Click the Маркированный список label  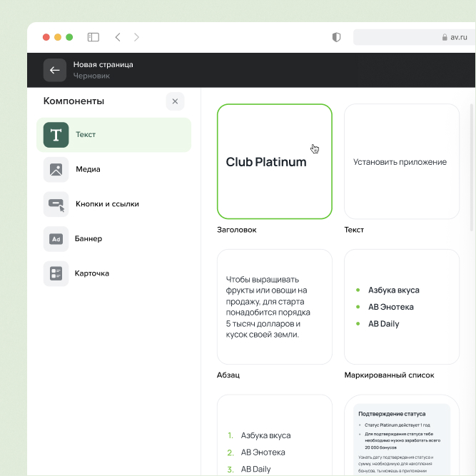coord(389,375)
